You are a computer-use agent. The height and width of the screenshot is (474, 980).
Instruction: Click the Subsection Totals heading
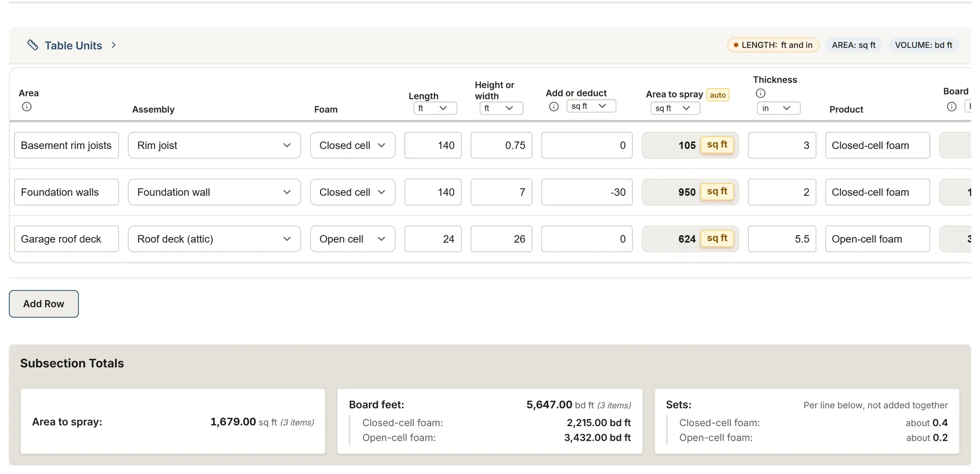(x=72, y=363)
